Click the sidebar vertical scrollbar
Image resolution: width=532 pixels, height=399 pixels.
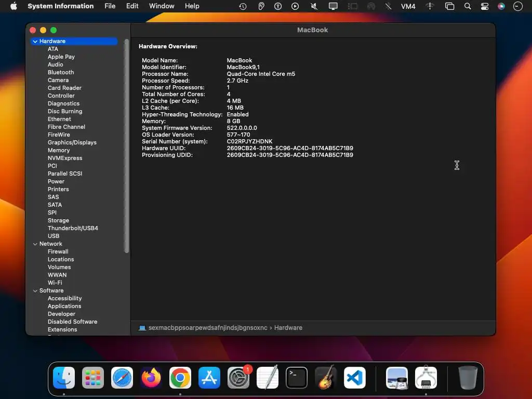pyautogui.click(x=127, y=146)
